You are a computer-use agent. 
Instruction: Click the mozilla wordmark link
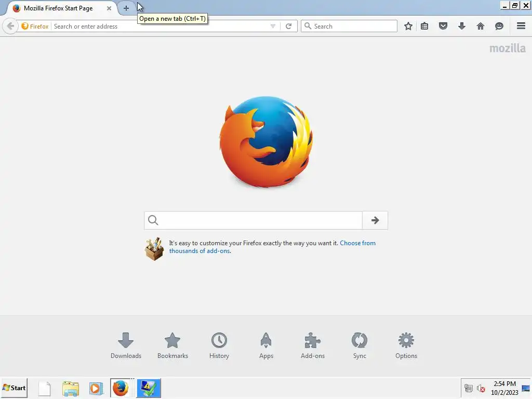pos(507,48)
